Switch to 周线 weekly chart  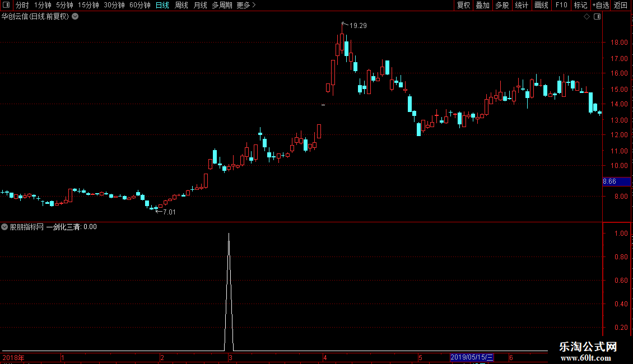[181, 5]
